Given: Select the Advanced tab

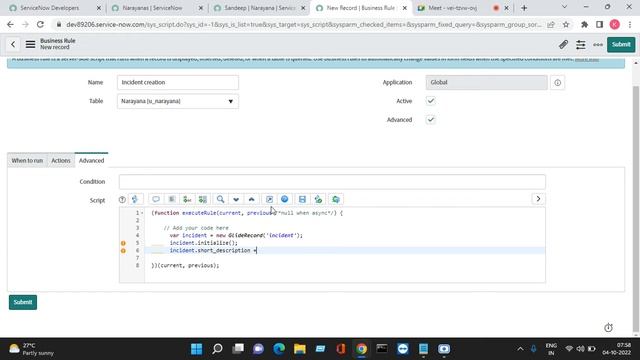Looking at the screenshot, I should 91,160.
